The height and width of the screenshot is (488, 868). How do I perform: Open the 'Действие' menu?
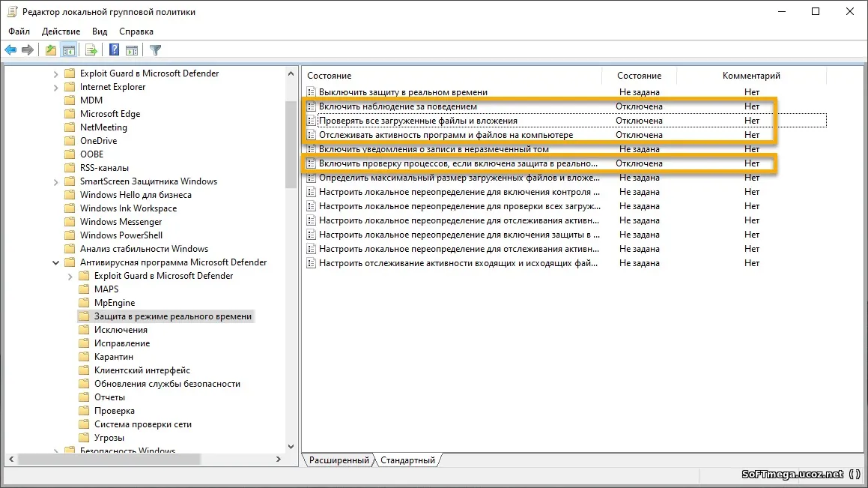click(60, 31)
